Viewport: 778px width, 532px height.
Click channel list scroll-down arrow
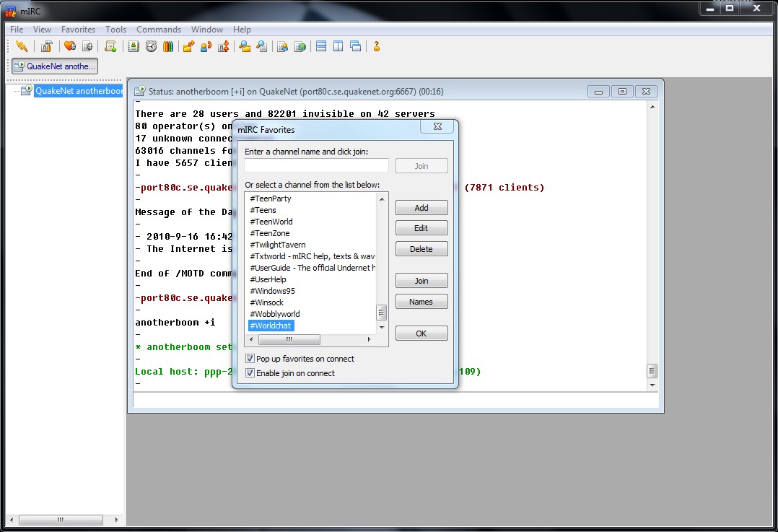click(382, 327)
